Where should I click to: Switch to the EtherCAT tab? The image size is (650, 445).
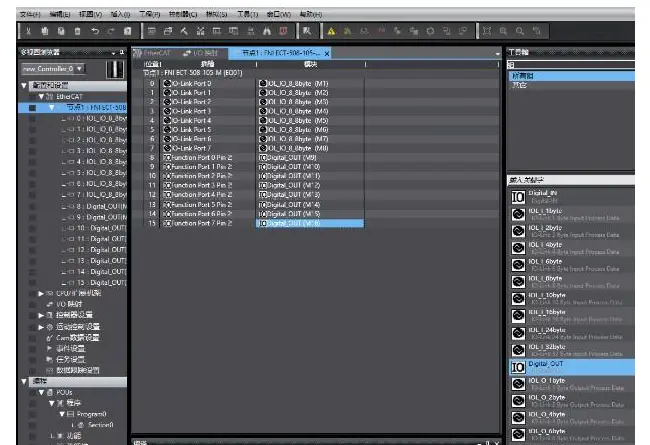point(157,52)
